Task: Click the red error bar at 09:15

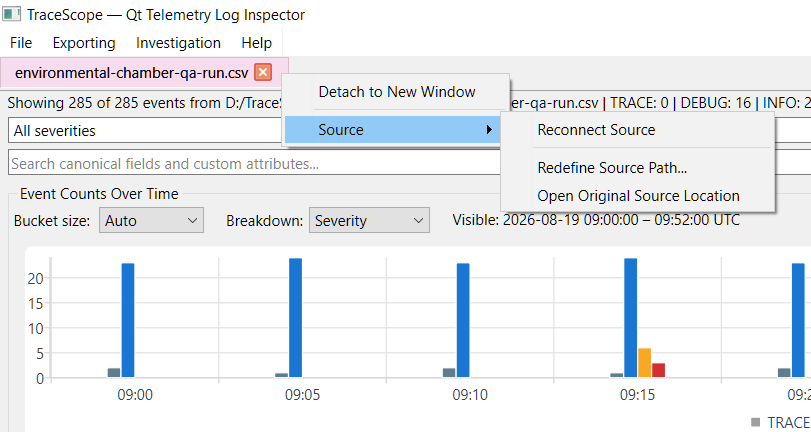Action: click(x=658, y=370)
